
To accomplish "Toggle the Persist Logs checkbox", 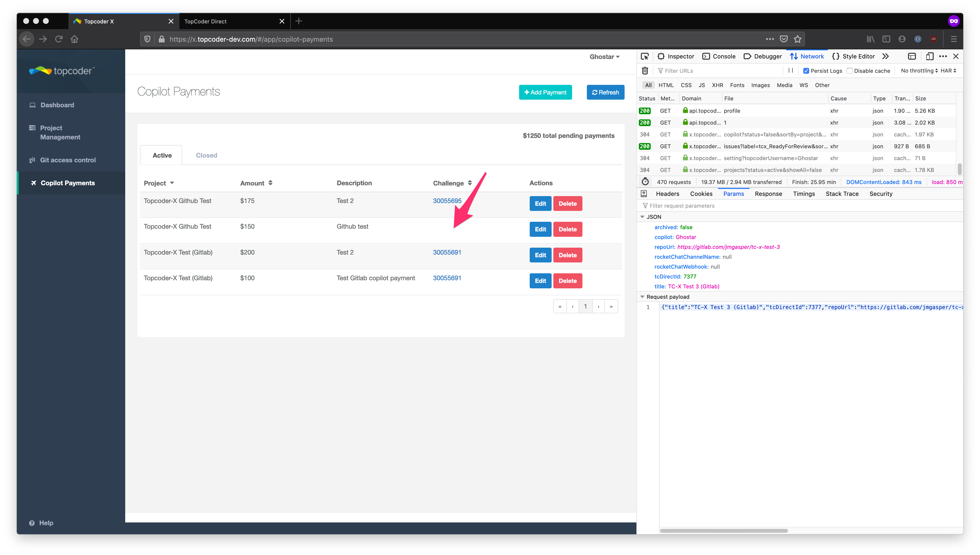I will tap(806, 71).
